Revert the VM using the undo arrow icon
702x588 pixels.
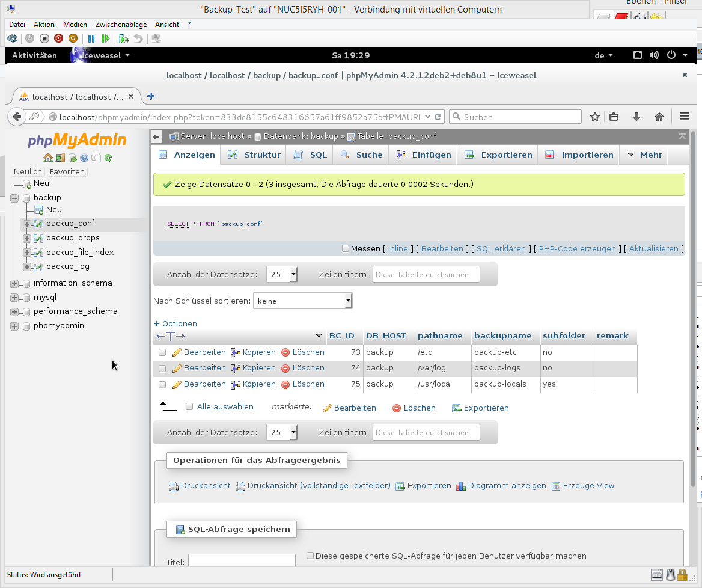click(138, 39)
